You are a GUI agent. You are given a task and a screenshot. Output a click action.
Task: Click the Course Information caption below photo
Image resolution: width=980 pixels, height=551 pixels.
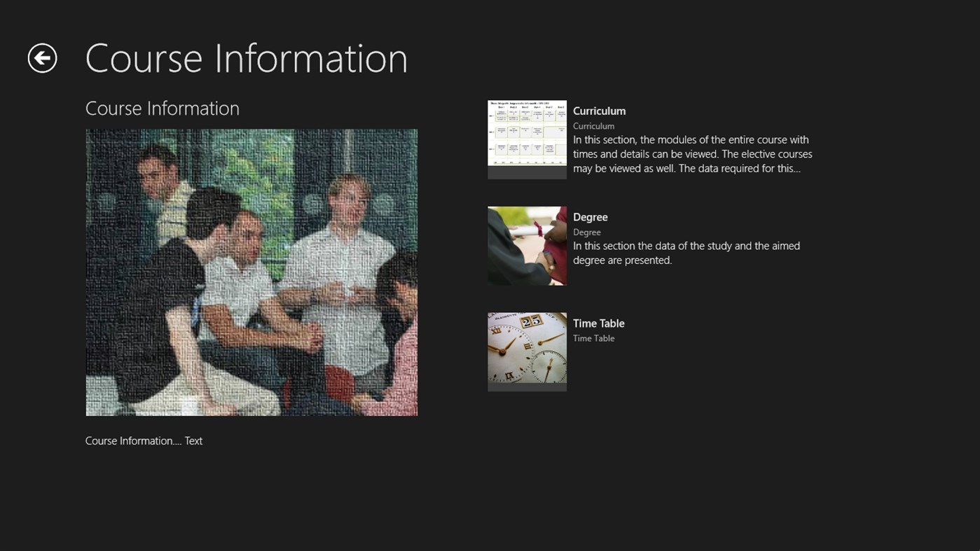[144, 440]
